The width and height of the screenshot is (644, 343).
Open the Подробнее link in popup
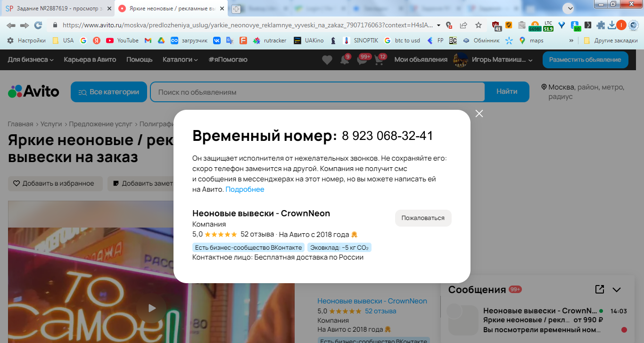(x=245, y=189)
